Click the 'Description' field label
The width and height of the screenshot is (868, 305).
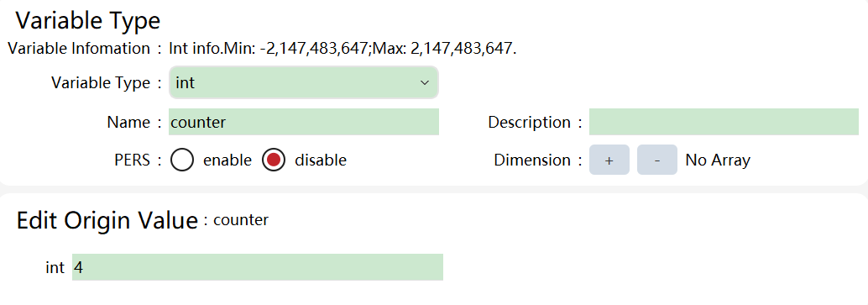pyautogui.click(x=529, y=122)
